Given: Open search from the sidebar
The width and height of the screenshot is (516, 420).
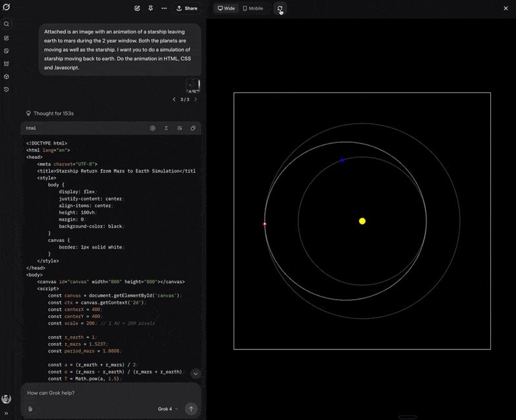Looking at the screenshot, I should point(6,24).
